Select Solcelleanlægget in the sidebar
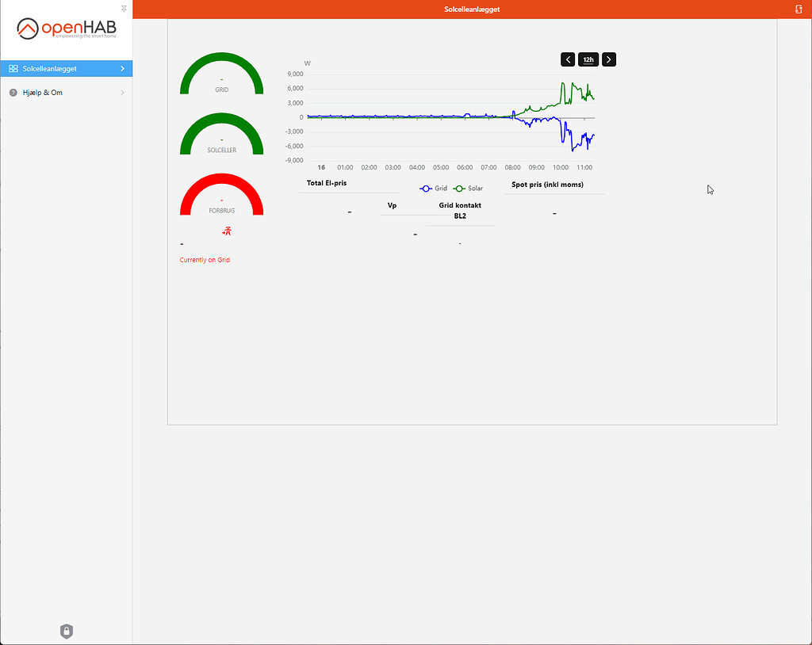This screenshot has height=645, width=812. pos(56,69)
